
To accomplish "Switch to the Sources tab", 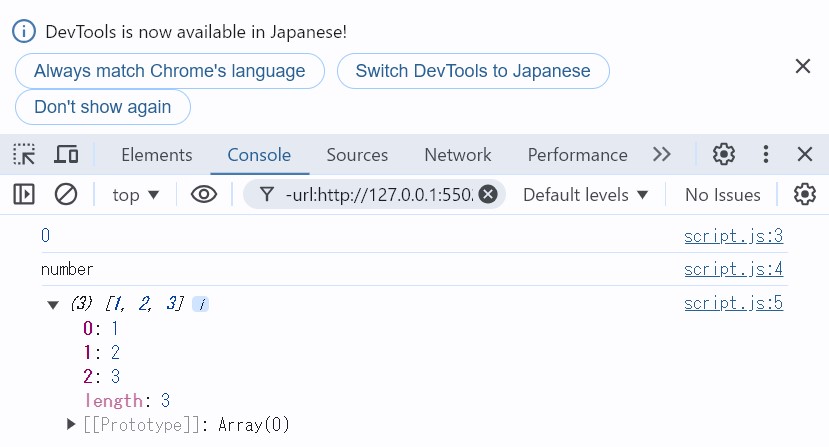I will [x=357, y=155].
